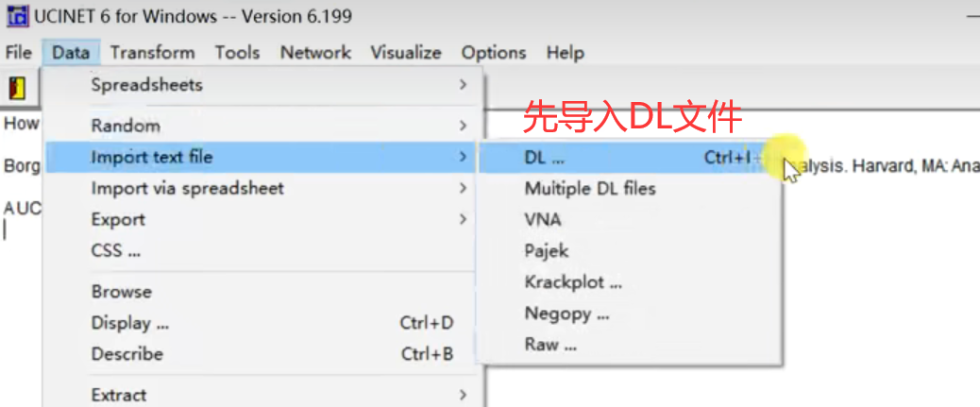This screenshot has height=407, width=980.
Task: Open the Help menu
Action: coord(565,53)
